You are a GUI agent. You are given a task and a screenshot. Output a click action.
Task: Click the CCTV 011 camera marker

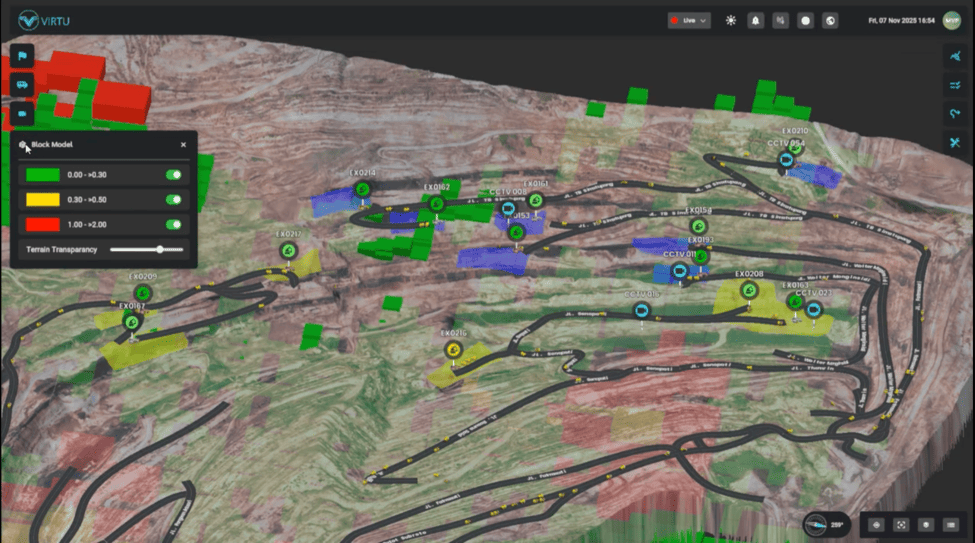(x=680, y=271)
